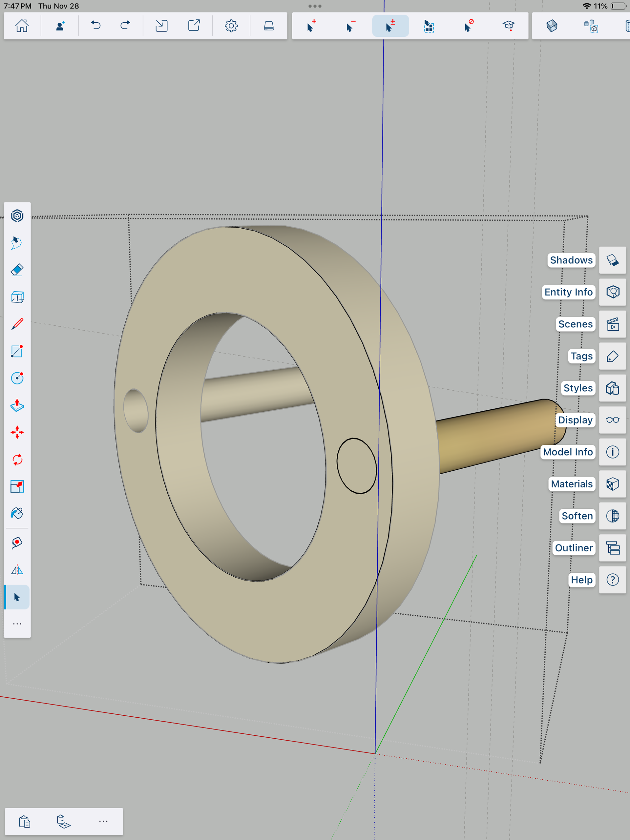
Task: Tap the Shadows label button
Action: pos(571,260)
